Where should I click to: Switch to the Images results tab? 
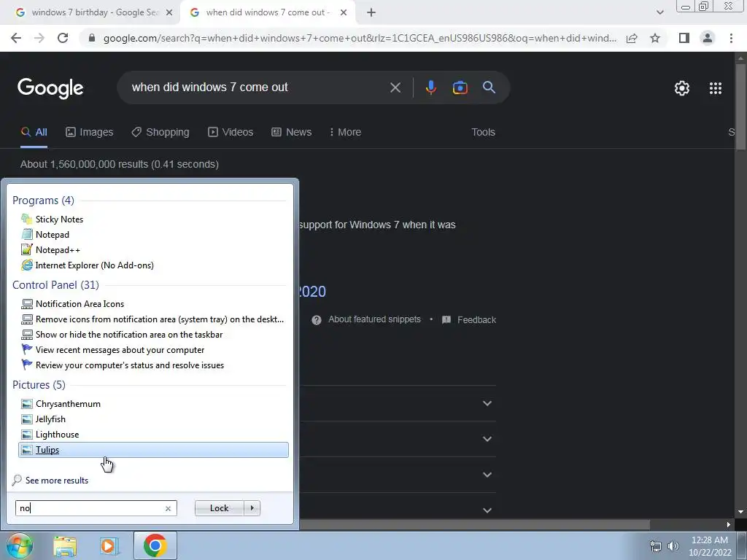pos(90,132)
